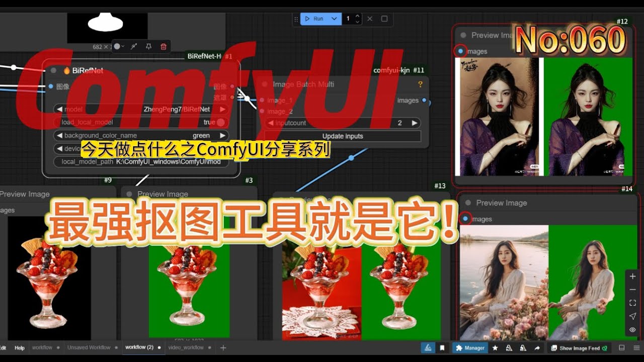Open the node color dropdown chevron
Screen dimensions: 644x362
coord(123,46)
